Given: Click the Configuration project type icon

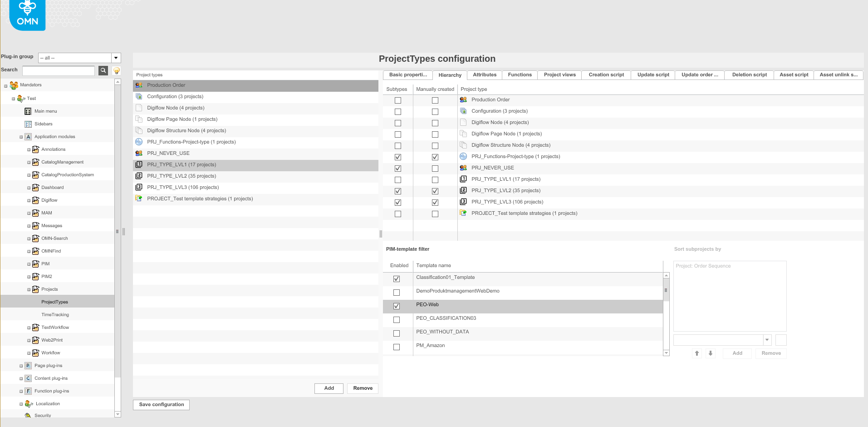Looking at the screenshot, I should pyautogui.click(x=139, y=96).
